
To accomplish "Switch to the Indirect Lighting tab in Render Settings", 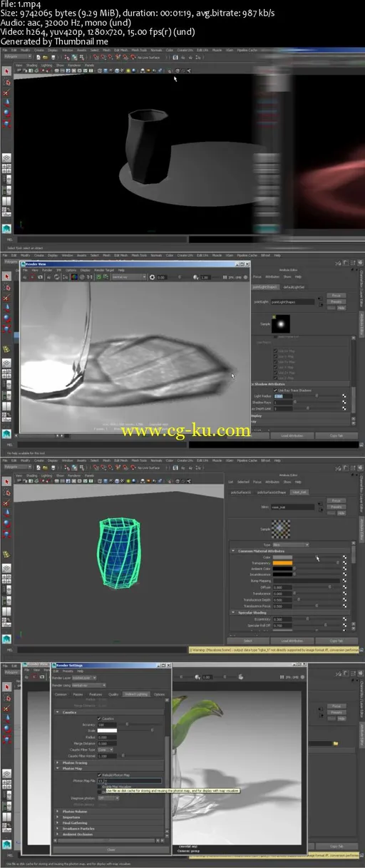I will coord(136,694).
